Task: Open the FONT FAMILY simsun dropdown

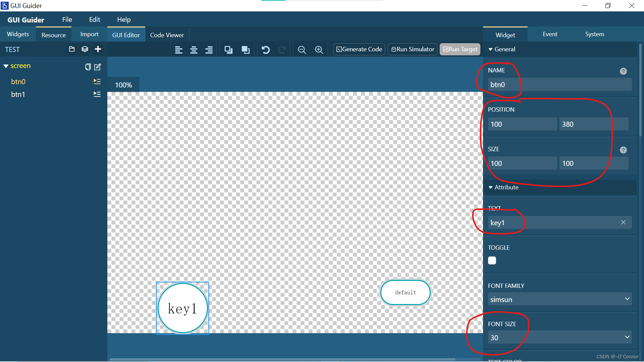Action: tap(559, 299)
